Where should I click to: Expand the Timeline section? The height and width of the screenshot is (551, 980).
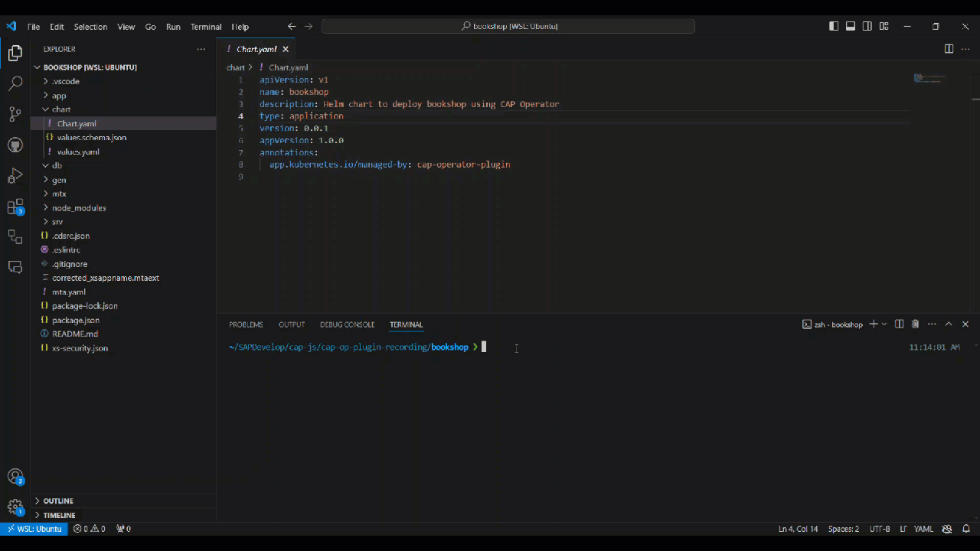[123, 515]
